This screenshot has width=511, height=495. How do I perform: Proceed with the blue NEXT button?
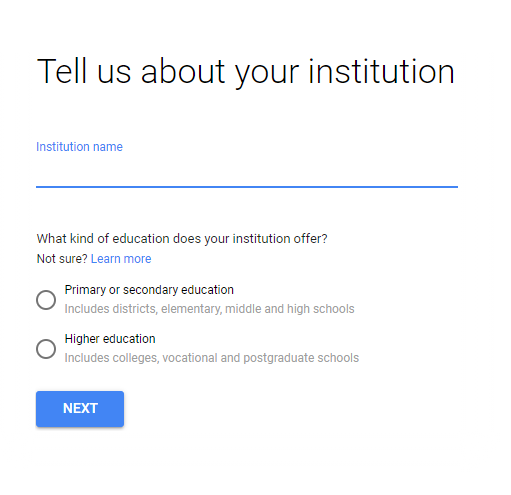pos(80,409)
